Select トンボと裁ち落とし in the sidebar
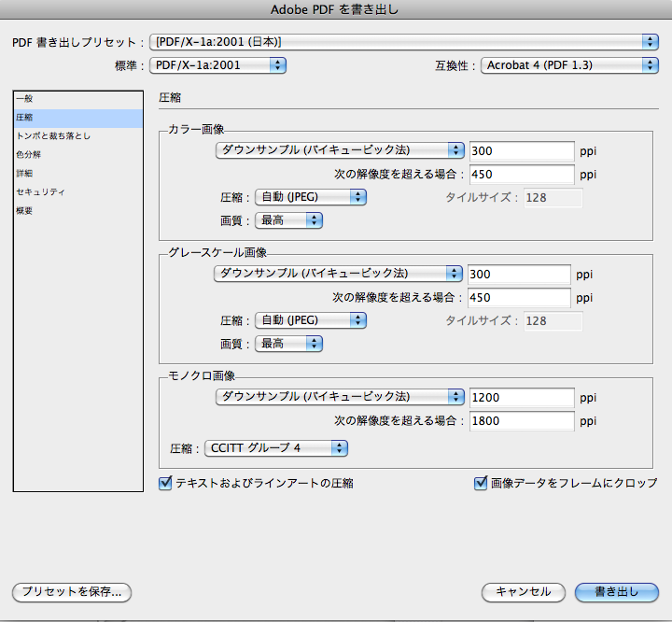672x622 pixels. point(78,136)
